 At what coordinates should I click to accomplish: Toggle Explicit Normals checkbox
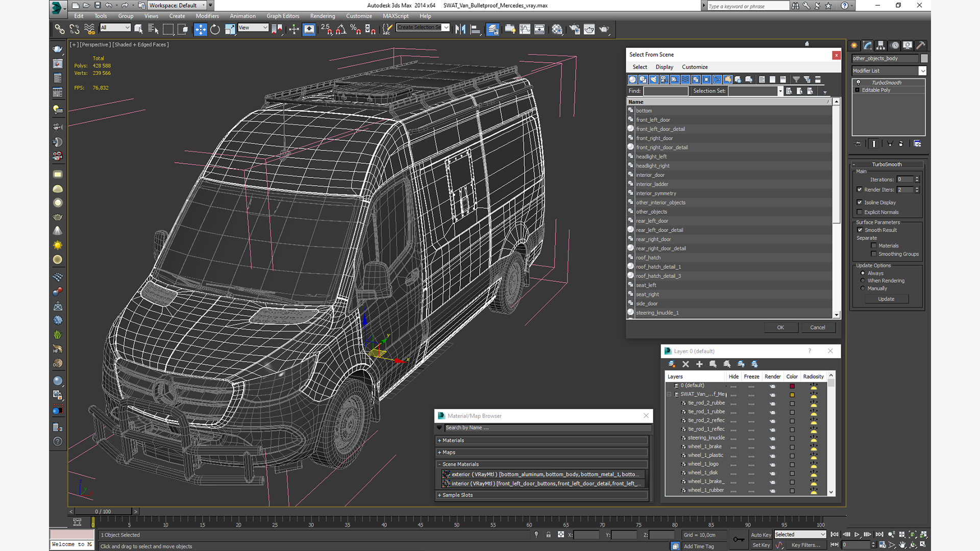tap(860, 212)
